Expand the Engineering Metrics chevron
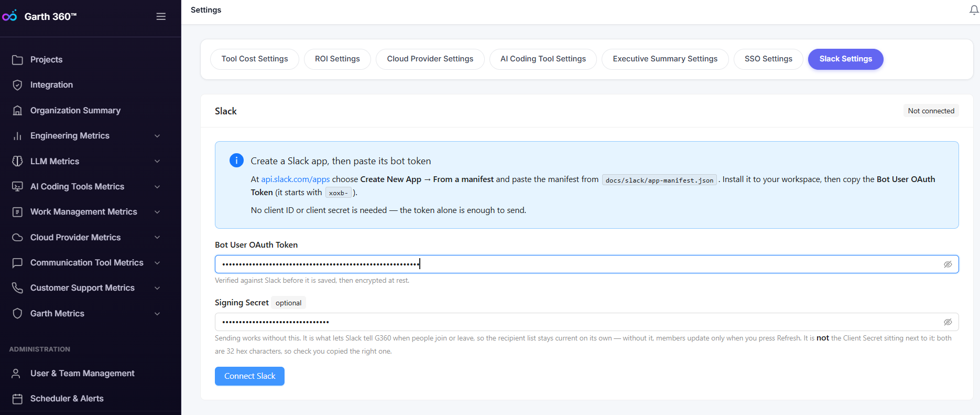Screen dimensions: 980x415 tap(157, 136)
